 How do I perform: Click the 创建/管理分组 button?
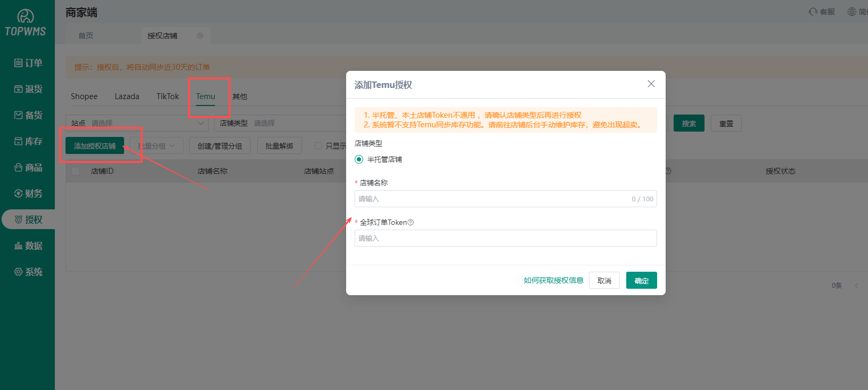[220, 146]
